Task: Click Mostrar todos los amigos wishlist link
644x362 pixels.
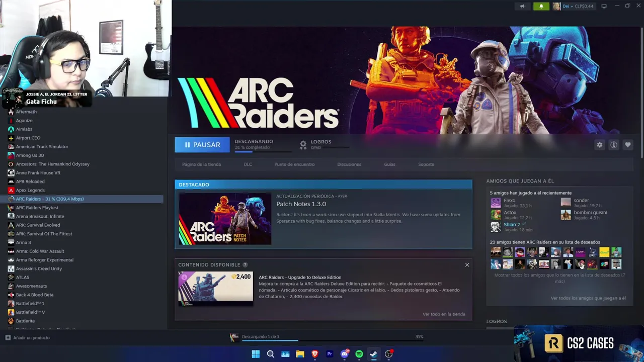Action: 559,278
